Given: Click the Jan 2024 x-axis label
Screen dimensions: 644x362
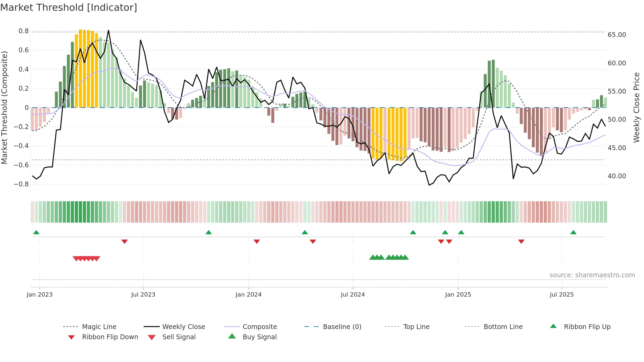Looking at the screenshot, I should (x=249, y=294).
